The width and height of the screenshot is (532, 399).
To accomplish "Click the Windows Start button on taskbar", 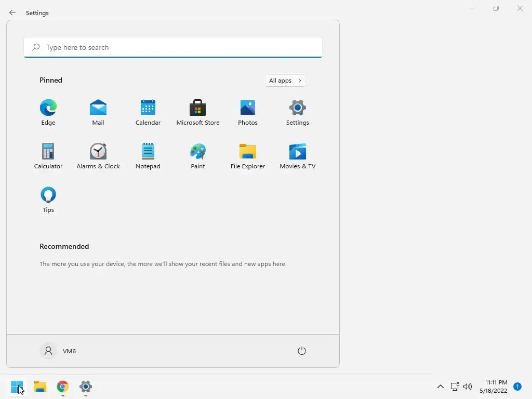I will tap(17, 387).
